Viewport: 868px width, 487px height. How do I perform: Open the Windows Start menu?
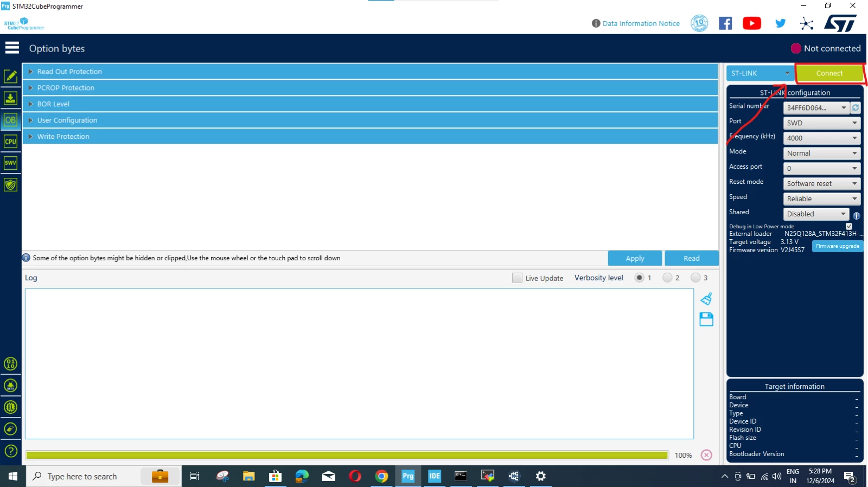(x=13, y=476)
